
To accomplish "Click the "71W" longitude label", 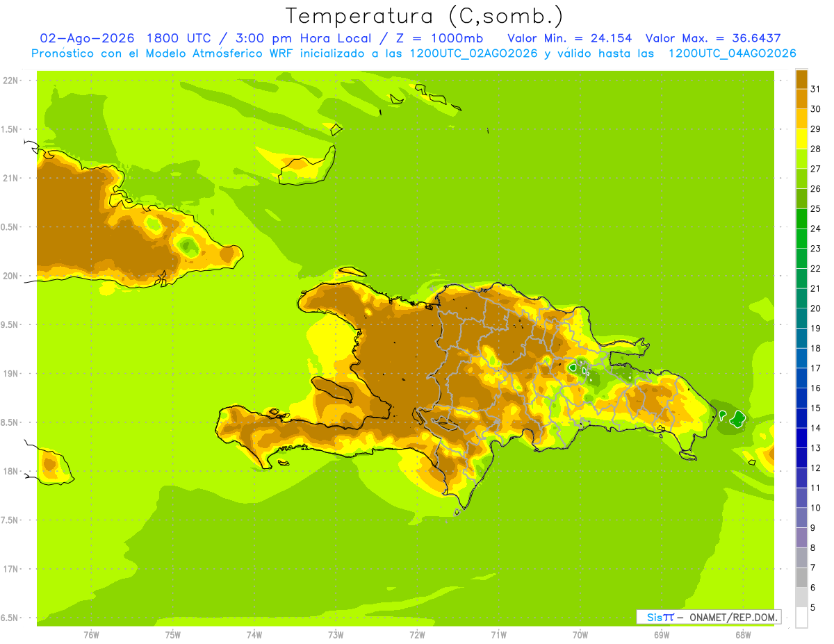I will (498, 636).
